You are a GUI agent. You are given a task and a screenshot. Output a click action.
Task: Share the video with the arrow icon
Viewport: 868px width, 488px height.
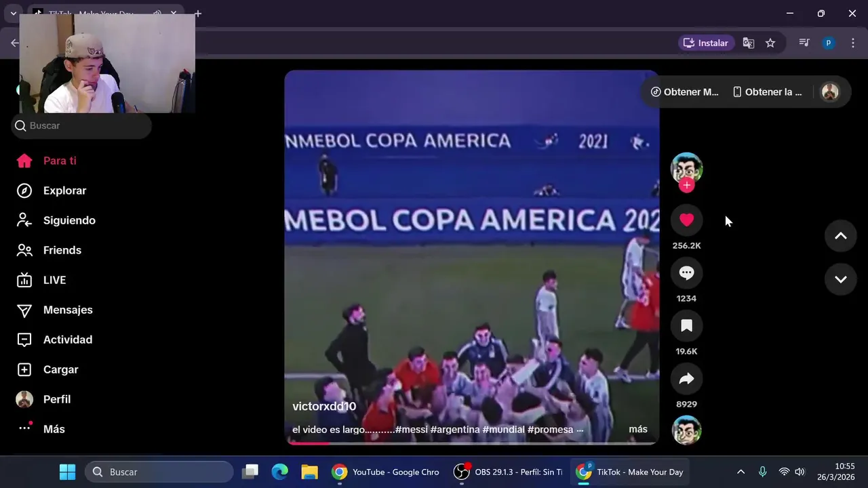[686, 378]
